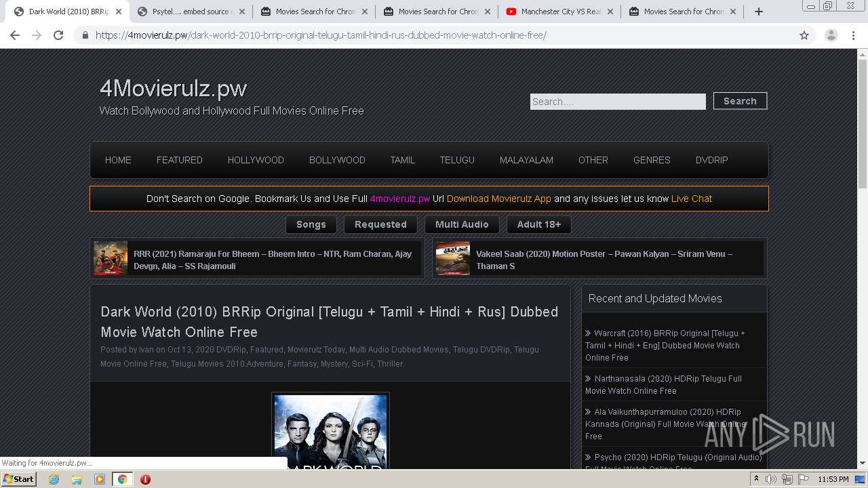Open HOLLYWOOD menu item
This screenshot has width=868, height=488.
point(256,160)
